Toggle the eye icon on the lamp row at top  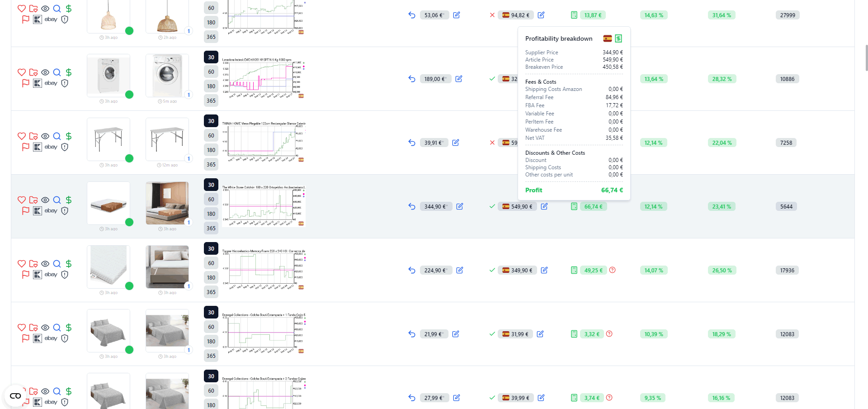[x=45, y=9]
